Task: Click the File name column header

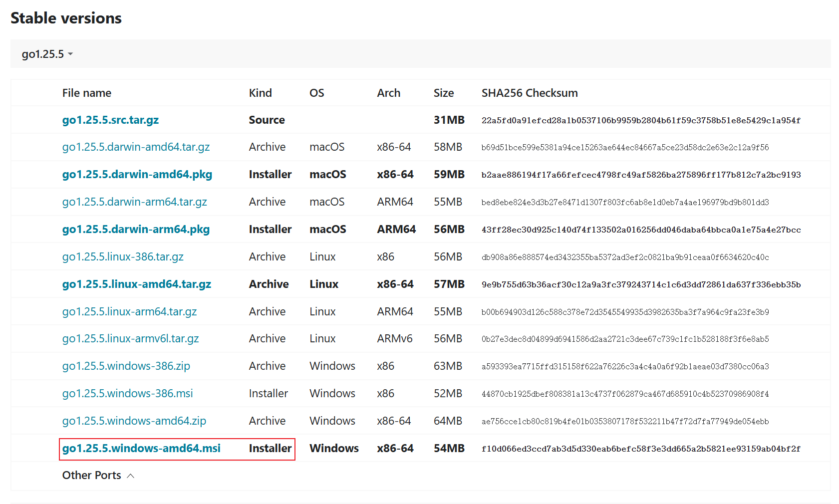Action: (x=86, y=93)
